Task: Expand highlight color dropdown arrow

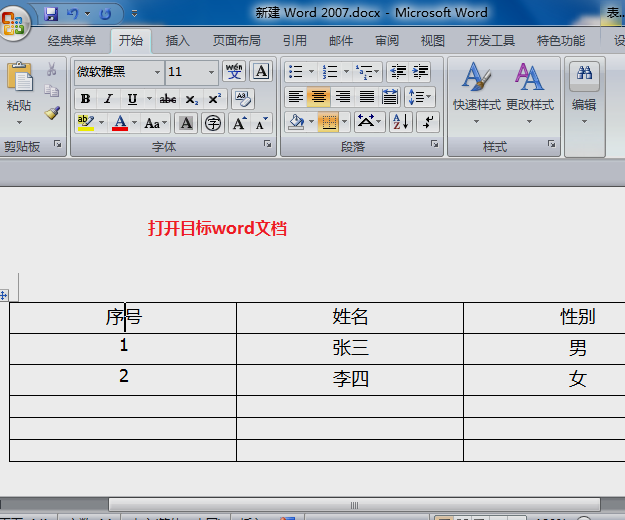Action: click(102, 122)
